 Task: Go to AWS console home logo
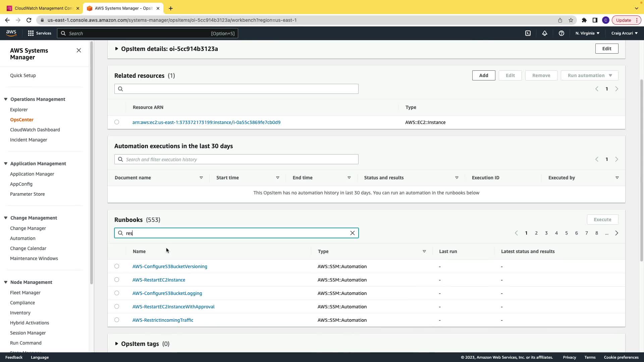coord(11,33)
